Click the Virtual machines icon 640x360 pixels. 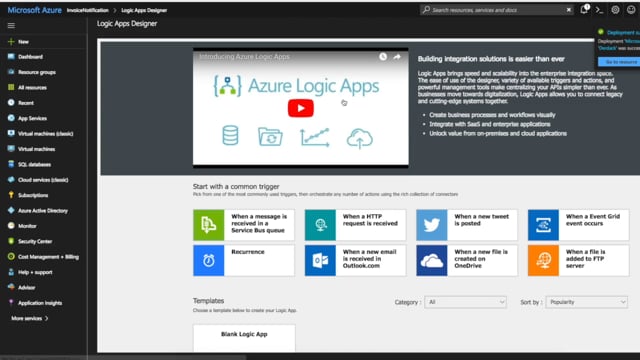coord(11,149)
